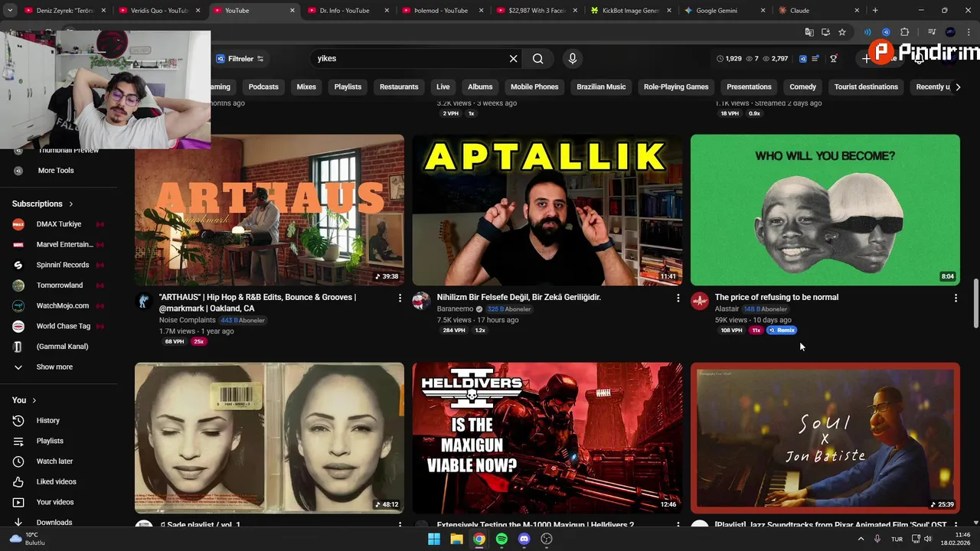This screenshot has height=551, width=980.
Task: Open the Chrome profile avatar
Action: 950,32
